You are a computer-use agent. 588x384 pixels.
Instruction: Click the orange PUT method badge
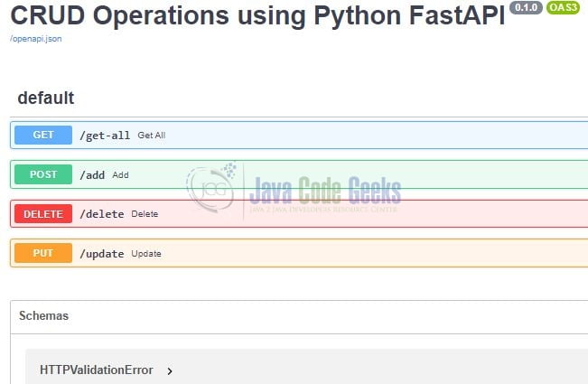tap(43, 253)
